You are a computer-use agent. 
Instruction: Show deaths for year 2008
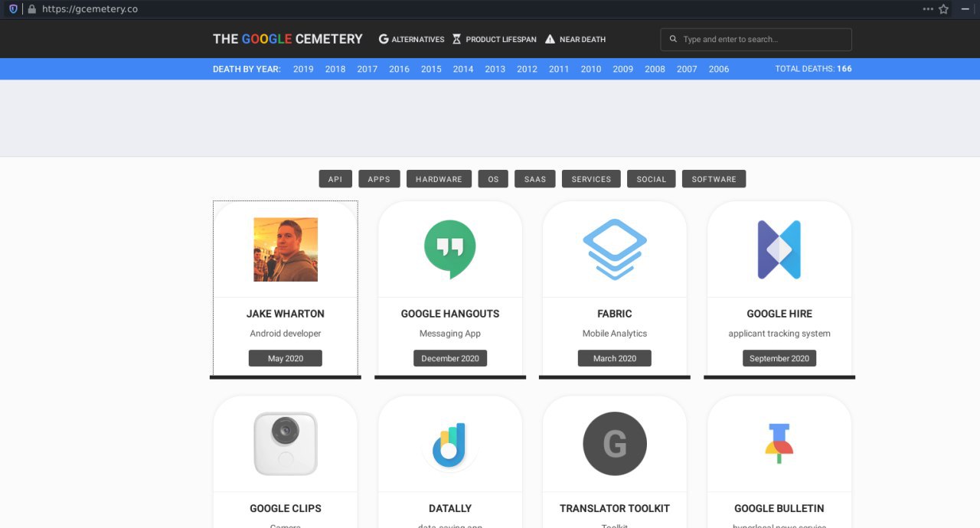(655, 69)
